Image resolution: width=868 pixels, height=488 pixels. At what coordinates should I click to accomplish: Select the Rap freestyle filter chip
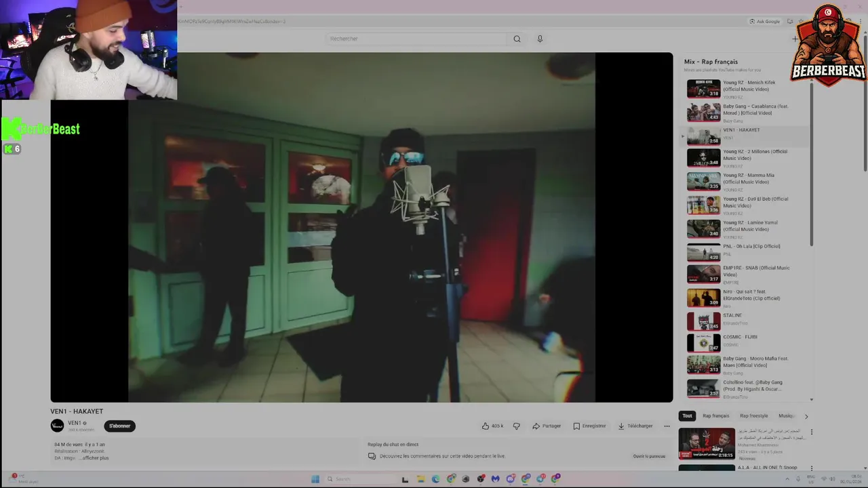pos(753,415)
